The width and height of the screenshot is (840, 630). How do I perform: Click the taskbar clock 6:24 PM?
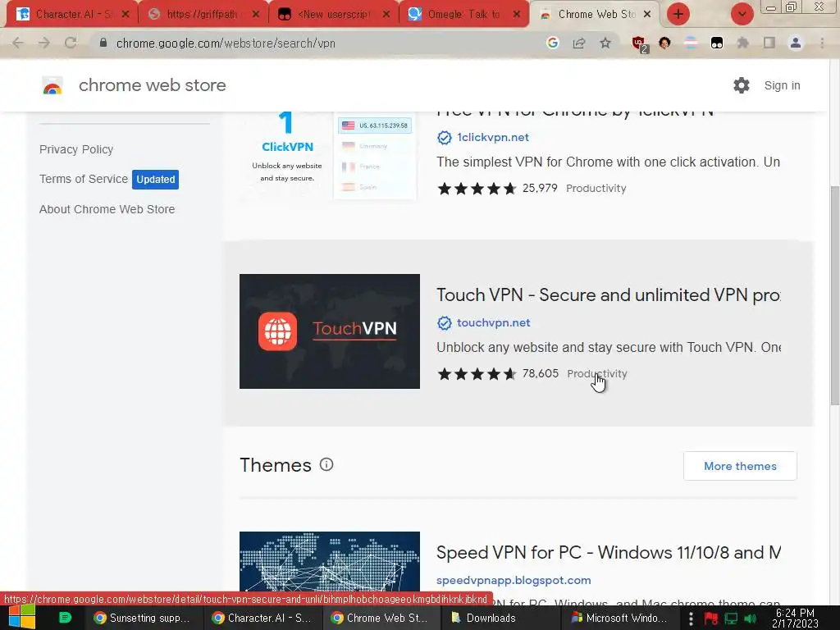795,619
